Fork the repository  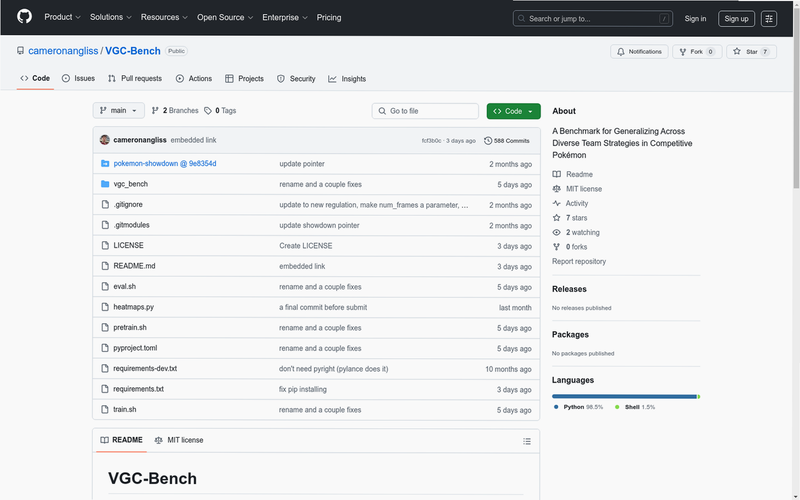pyautogui.click(x=697, y=52)
